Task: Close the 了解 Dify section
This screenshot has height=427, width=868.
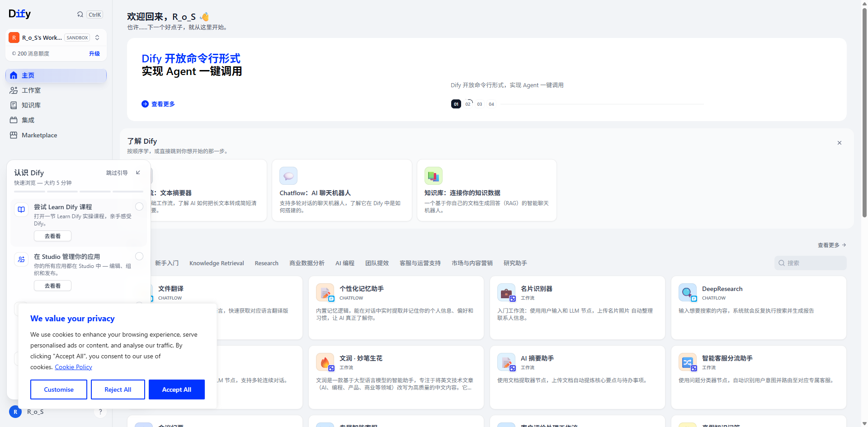Action: [840, 143]
